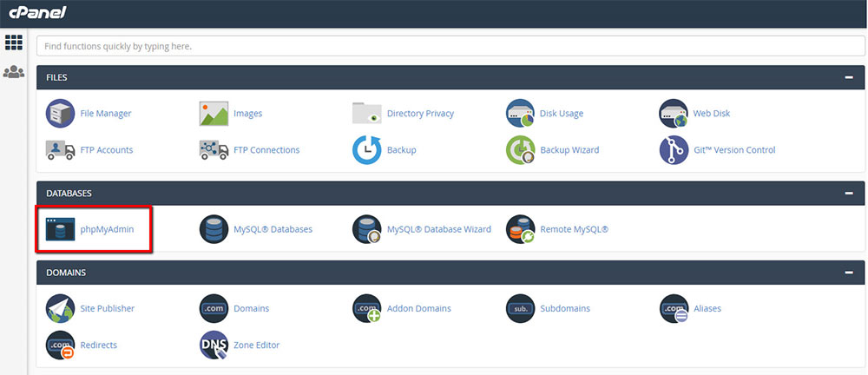Click the Backup clock icon

367,150
